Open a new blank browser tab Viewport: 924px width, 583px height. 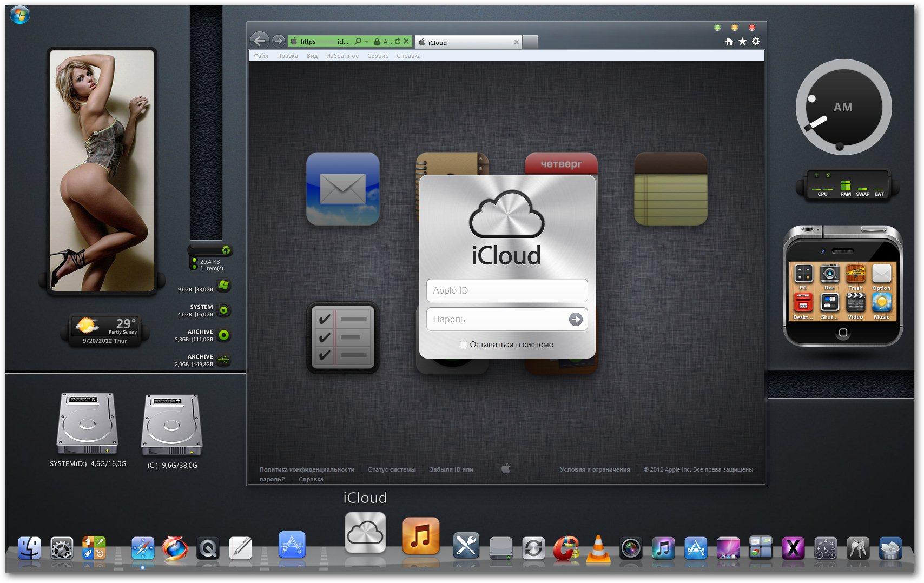point(530,42)
